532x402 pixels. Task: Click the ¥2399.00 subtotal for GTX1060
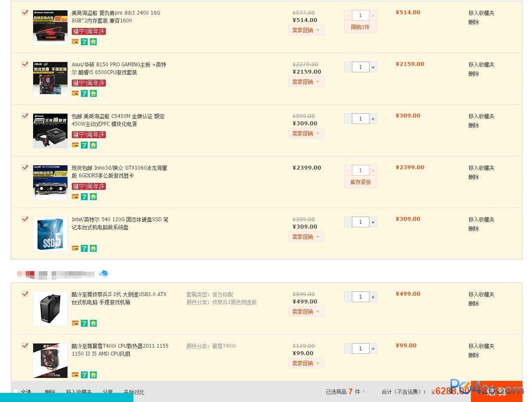410,167
